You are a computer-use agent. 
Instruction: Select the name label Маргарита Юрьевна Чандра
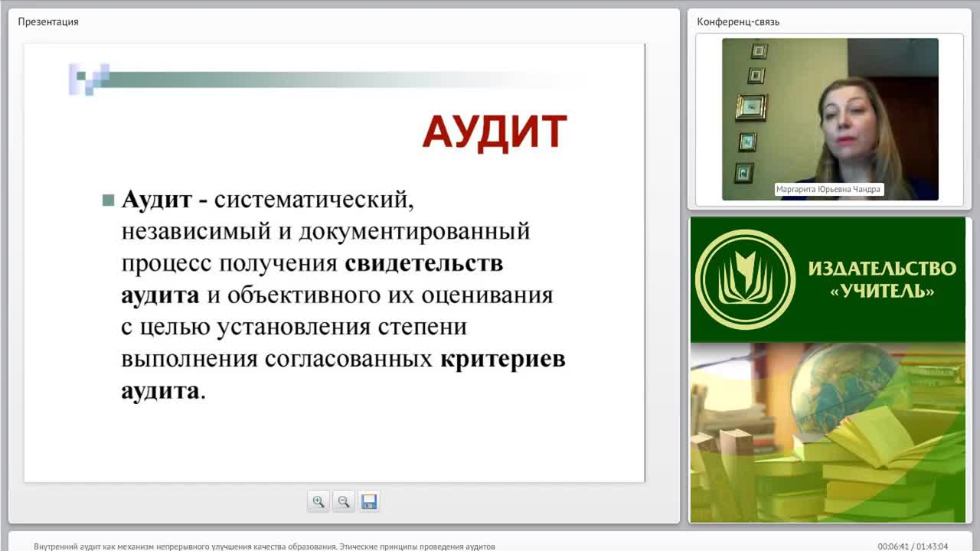click(829, 189)
